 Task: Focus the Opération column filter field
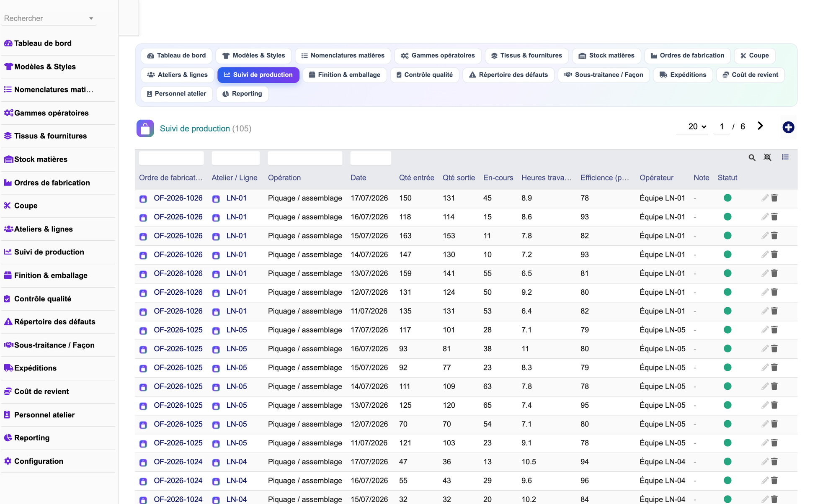(x=305, y=158)
